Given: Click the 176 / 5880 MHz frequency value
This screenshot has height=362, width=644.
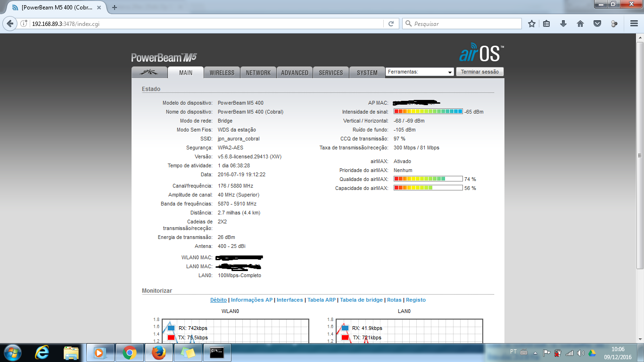Looking at the screenshot, I should tap(235, 186).
